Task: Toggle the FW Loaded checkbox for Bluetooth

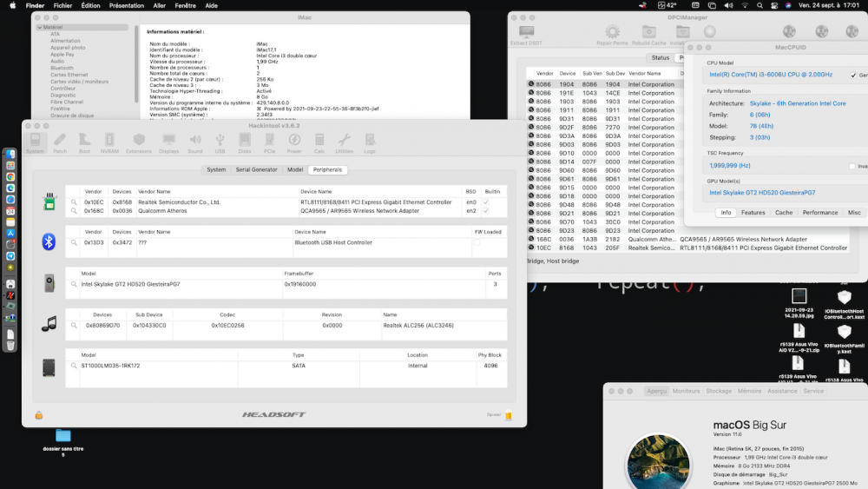Action: [x=477, y=242]
